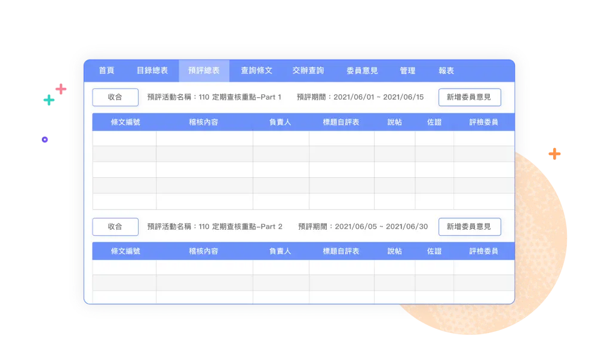Open the 首頁 tab
The width and height of the screenshot is (598, 364).
[x=106, y=70]
